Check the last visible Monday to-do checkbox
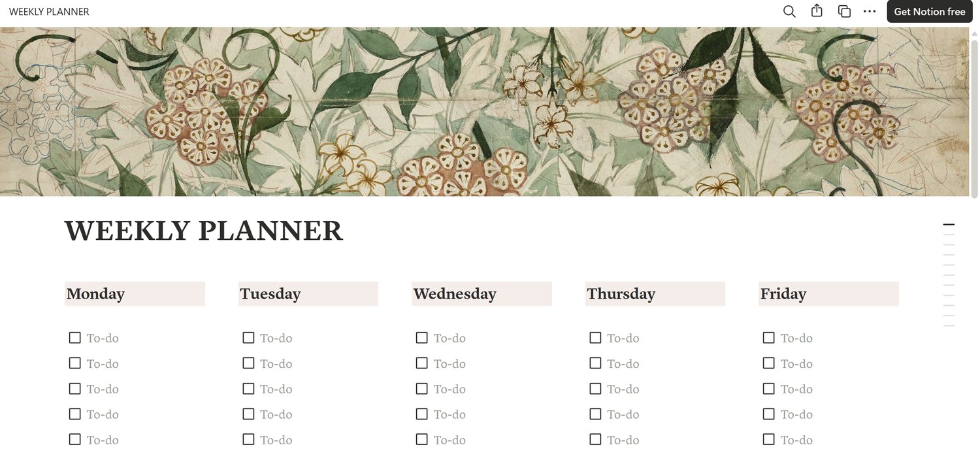This screenshot has width=980, height=462. pos(75,440)
